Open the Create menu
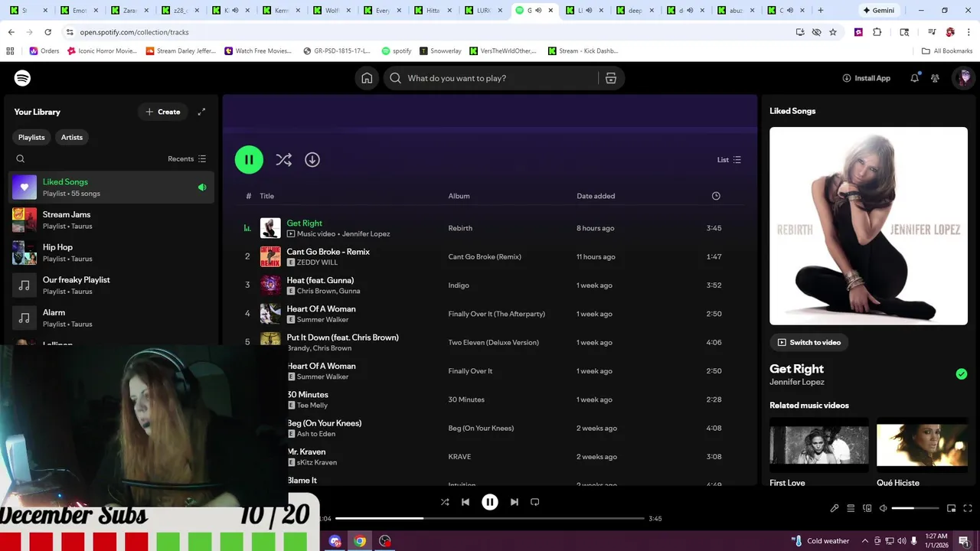This screenshot has height=551, width=980. [163, 112]
